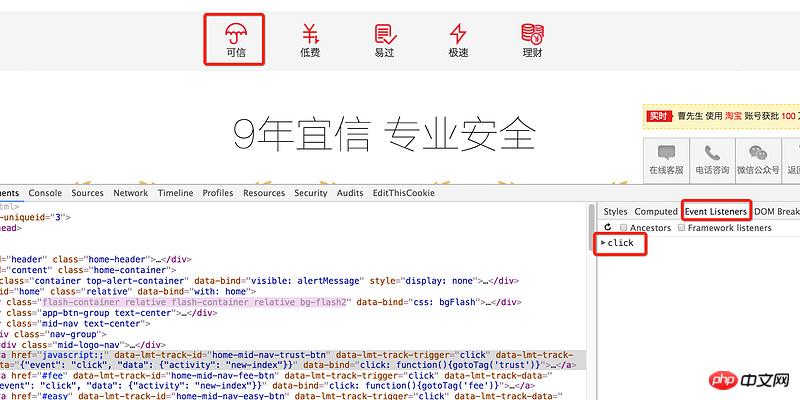Select the home-mid-nav-easy-btn anchor node
The width and height of the screenshot is (800, 400).
[x=281, y=395]
